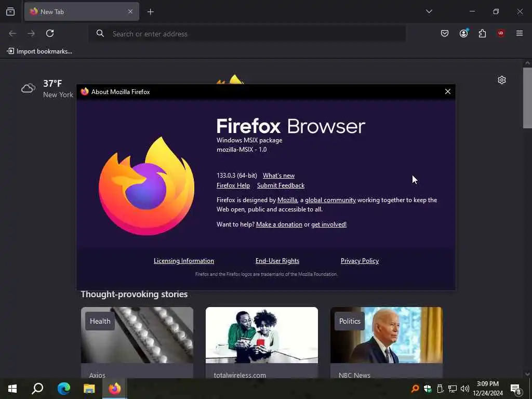Open Licensing Information link
Screen dimensions: 532x399
183,261
